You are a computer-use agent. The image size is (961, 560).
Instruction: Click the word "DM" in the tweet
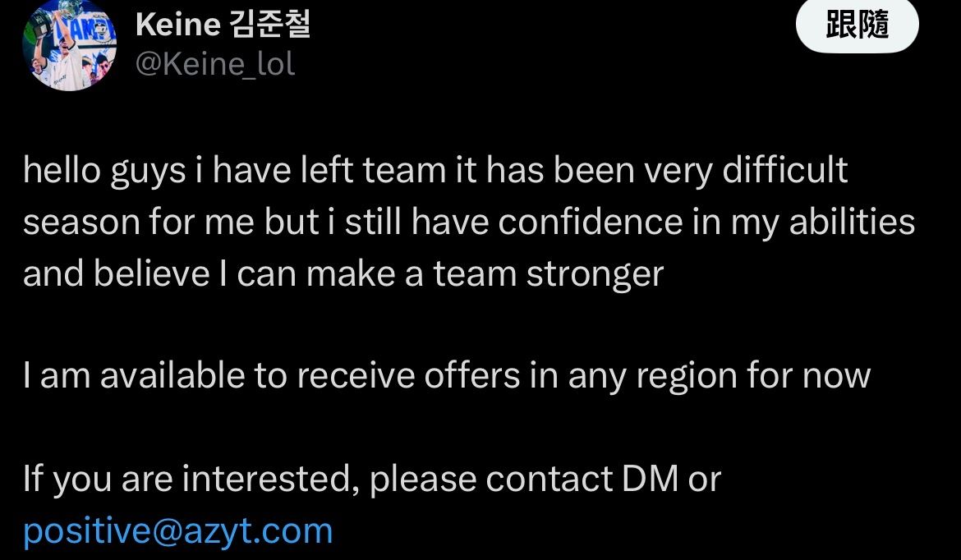[x=650, y=479]
